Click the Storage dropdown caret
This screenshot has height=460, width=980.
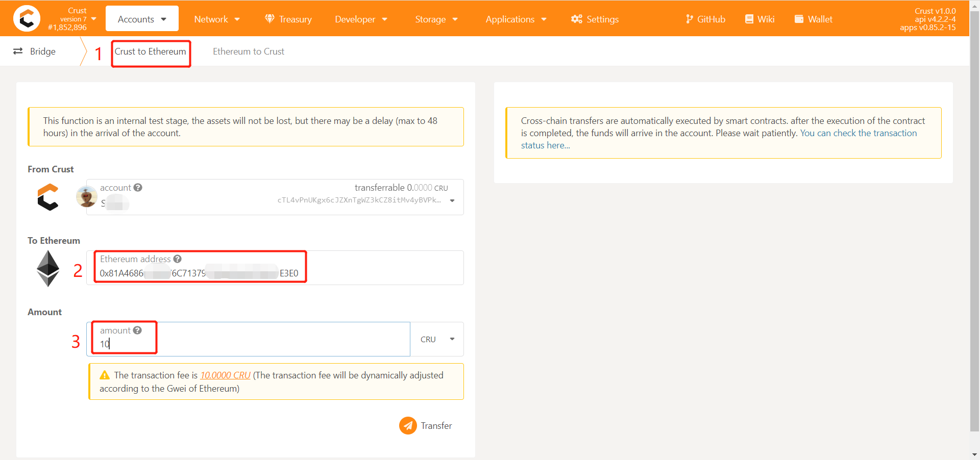(x=455, y=19)
